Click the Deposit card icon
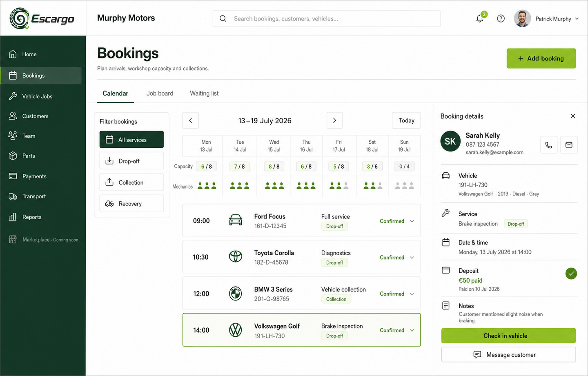Image resolution: width=588 pixels, height=376 pixels. [x=446, y=270]
